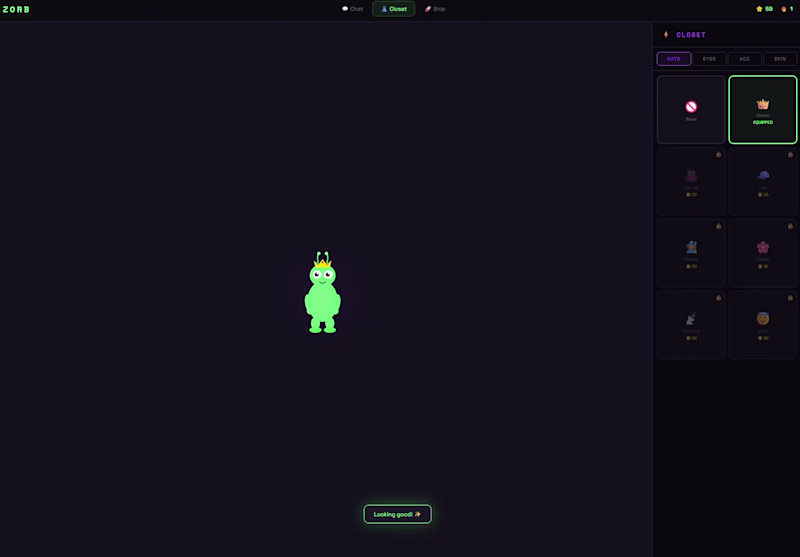
Task: Click the crown on the alien's head
Action: (322, 263)
